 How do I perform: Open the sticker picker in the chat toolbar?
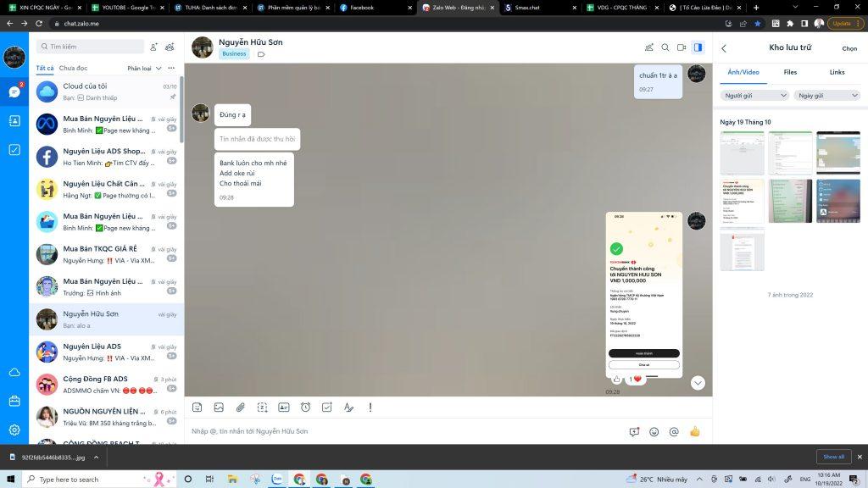[197, 408]
